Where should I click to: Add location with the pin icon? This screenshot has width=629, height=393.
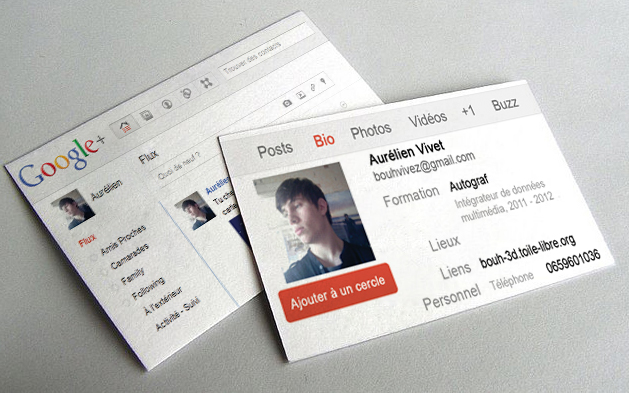pos(323,81)
